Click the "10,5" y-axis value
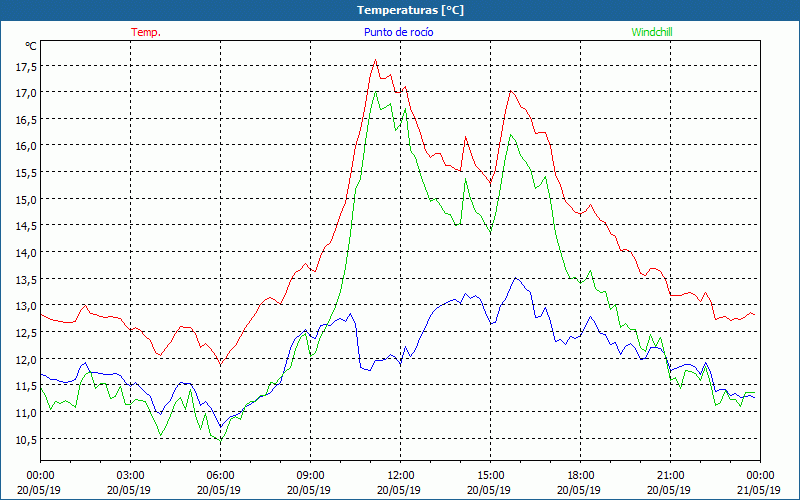Viewport: 800px width, 500px height. click(26, 440)
